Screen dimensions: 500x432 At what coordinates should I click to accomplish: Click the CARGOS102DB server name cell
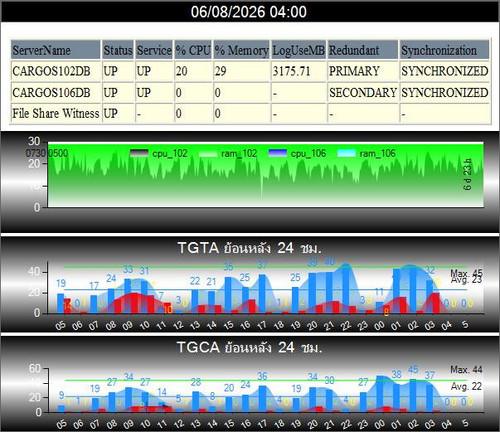pyautogui.click(x=56, y=71)
